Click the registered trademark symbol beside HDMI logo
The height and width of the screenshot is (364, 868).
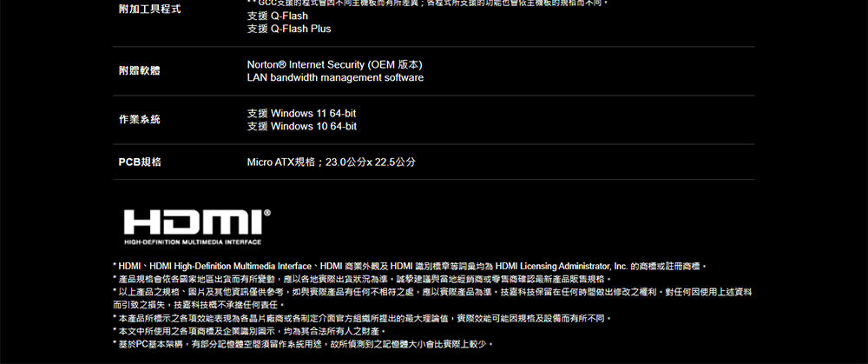click(x=267, y=213)
